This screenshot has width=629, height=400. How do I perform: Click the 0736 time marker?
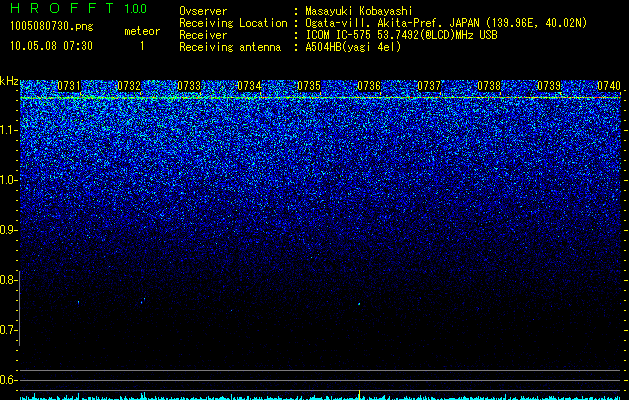click(369, 86)
